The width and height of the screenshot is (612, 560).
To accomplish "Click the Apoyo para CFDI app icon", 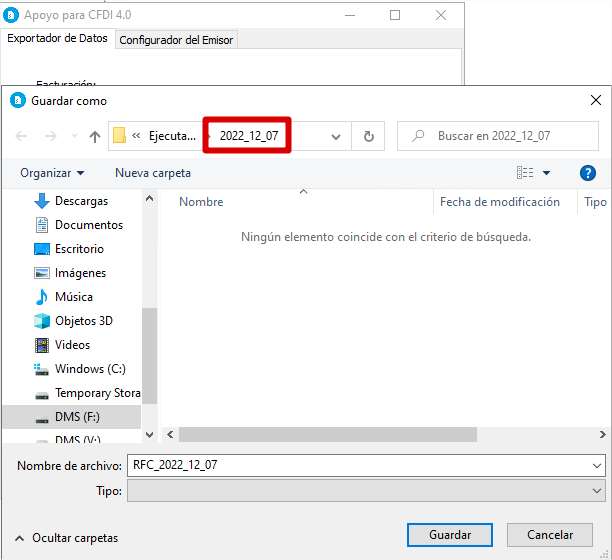I will click(x=11, y=15).
